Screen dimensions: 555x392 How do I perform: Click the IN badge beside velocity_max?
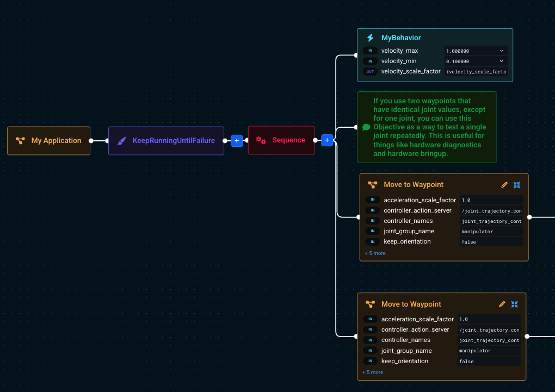370,51
